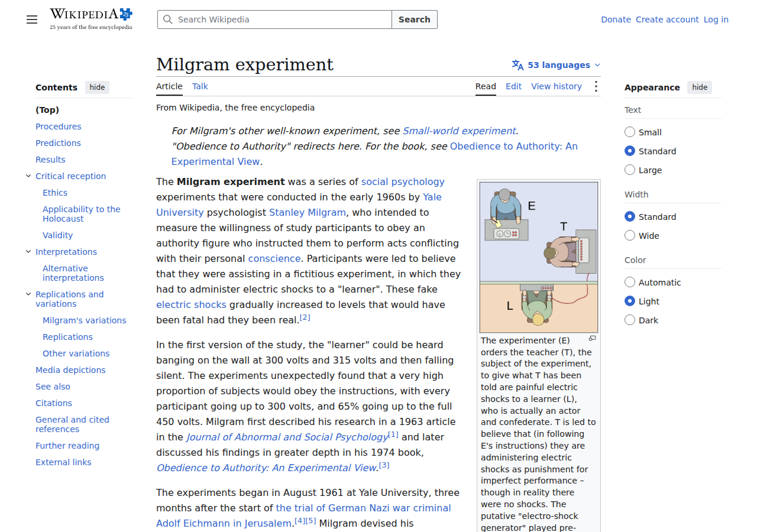Collapse Replications and variations section
This screenshot has width=757, height=532.
28,294
